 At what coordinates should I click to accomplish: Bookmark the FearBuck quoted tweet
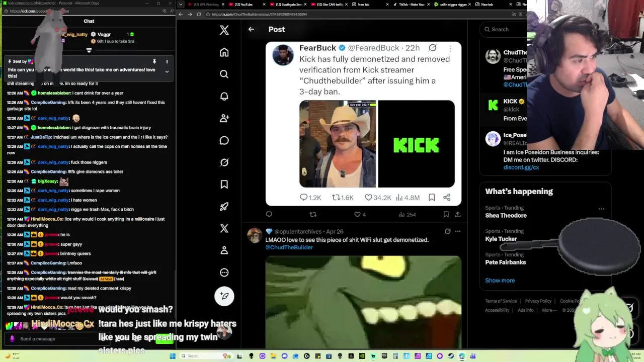click(x=432, y=198)
